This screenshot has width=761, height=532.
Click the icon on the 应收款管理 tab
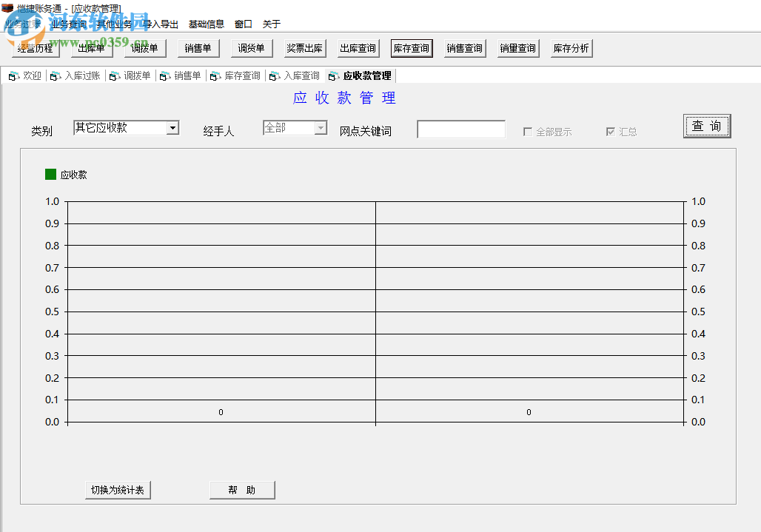(x=333, y=76)
